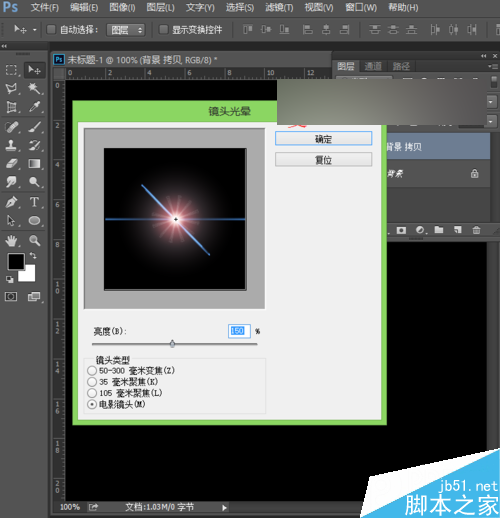Screen dimensions: 500x518
Task: Collapse the Layers panel group double-arrow
Action: tap(484, 56)
